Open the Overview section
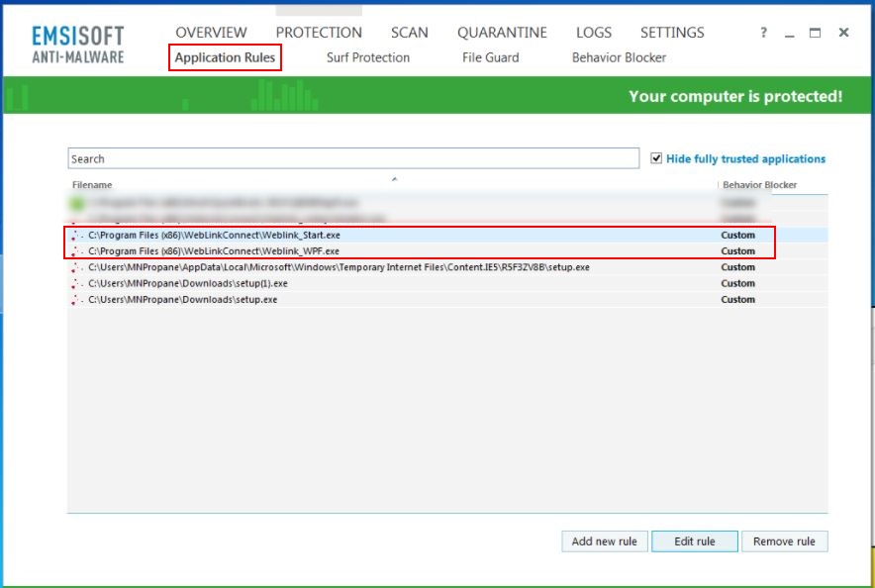Screen dimensions: 875x588 pyautogui.click(x=211, y=33)
